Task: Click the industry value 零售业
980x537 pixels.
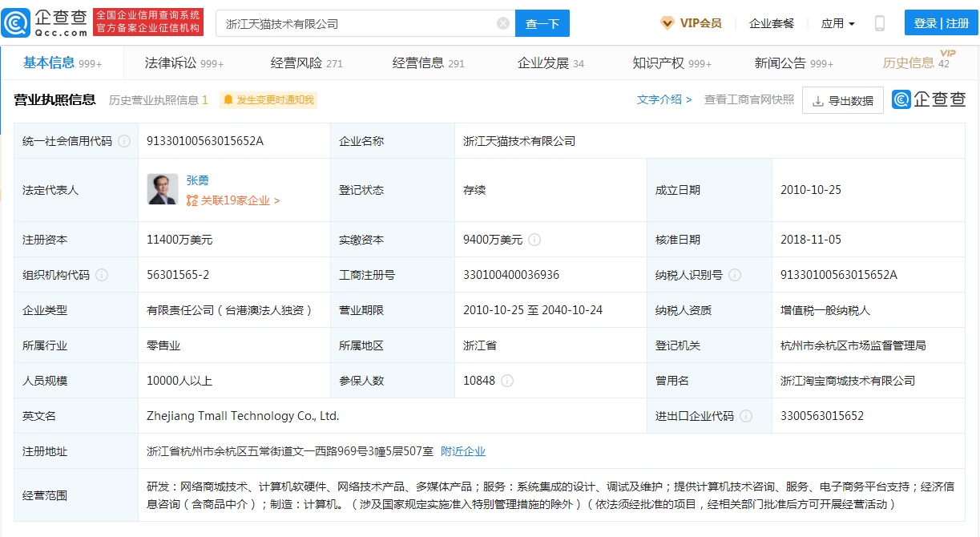Action: [163, 345]
